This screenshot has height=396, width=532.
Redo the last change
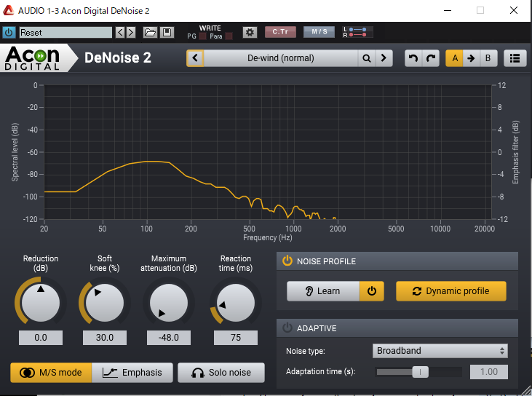[431, 58]
